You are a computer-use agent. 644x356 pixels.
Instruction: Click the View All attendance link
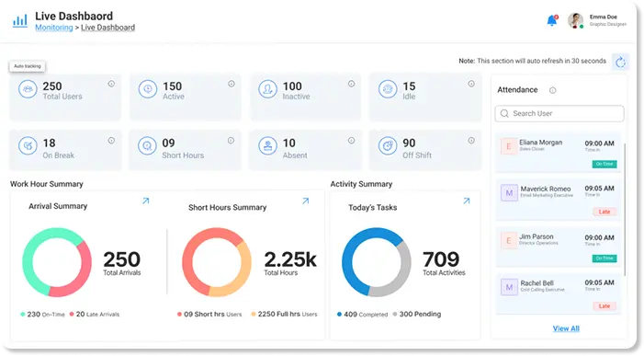[566, 328]
